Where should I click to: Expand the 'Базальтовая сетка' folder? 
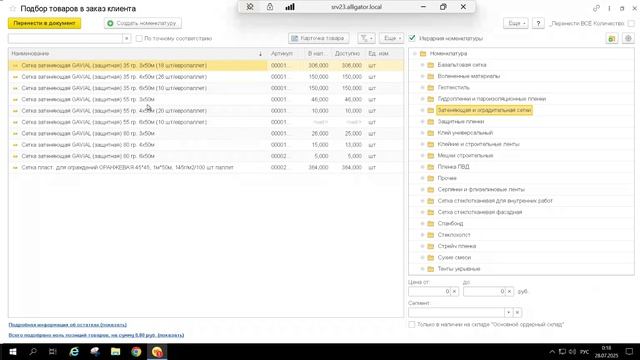tap(422, 65)
